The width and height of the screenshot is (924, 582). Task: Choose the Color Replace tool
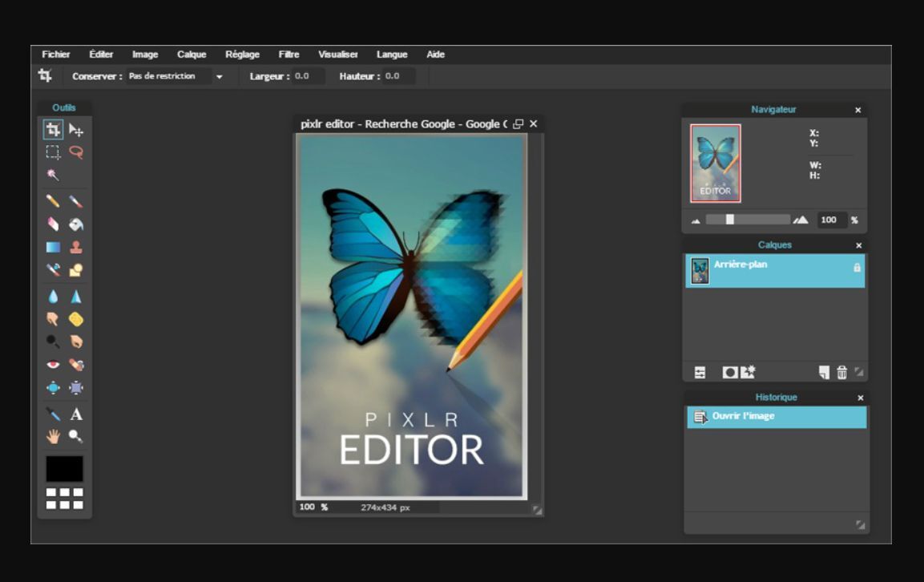(53, 270)
